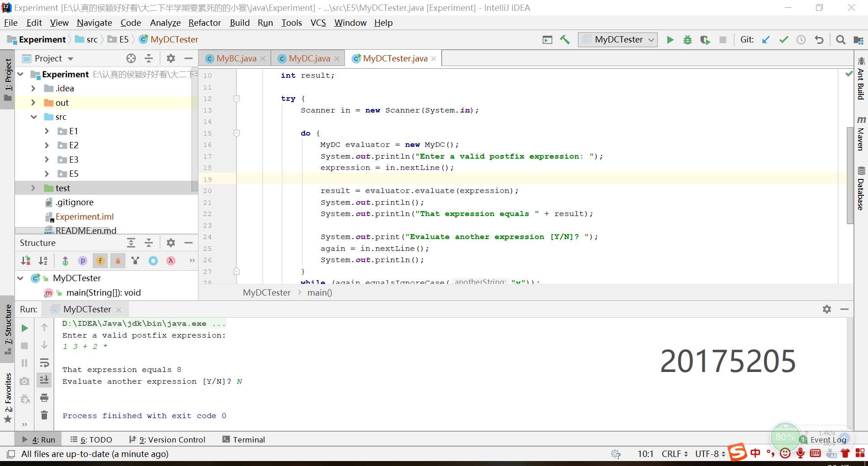Image resolution: width=868 pixels, height=466 pixels.
Task: Expand the test folder
Action: pos(33,188)
